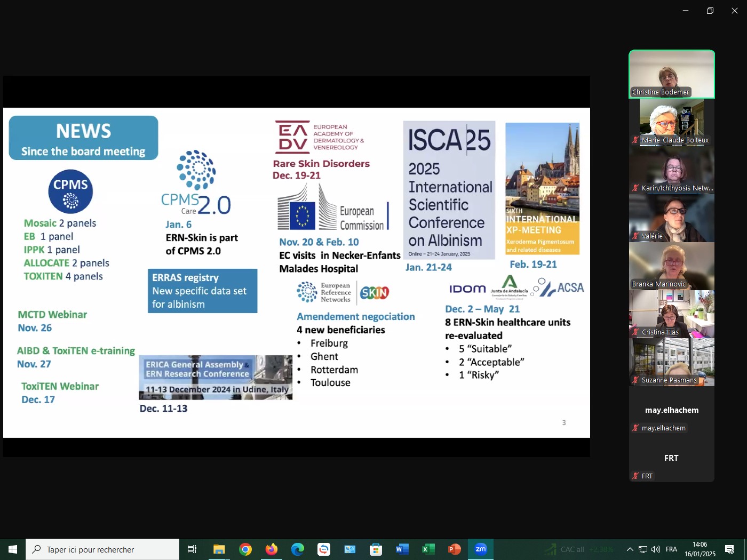Open the Windows notification center

pyautogui.click(x=729, y=549)
